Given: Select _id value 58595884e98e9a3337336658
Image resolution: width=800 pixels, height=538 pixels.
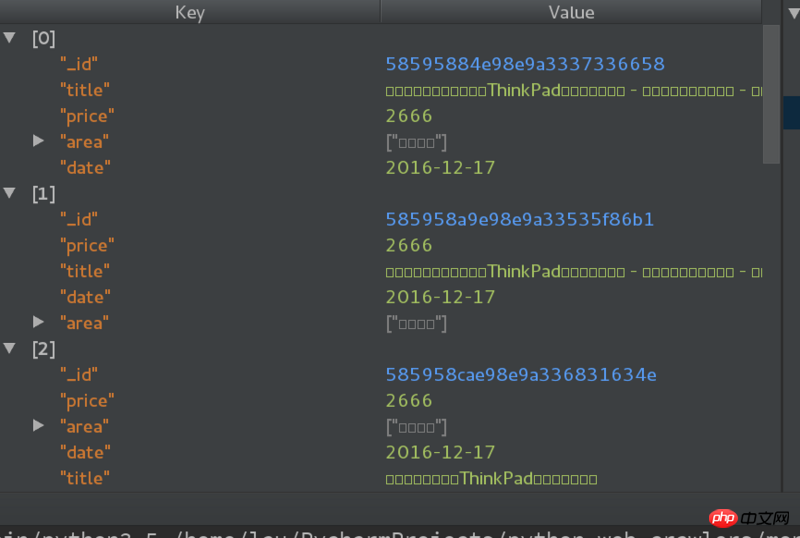Looking at the screenshot, I should (x=525, y=64).
